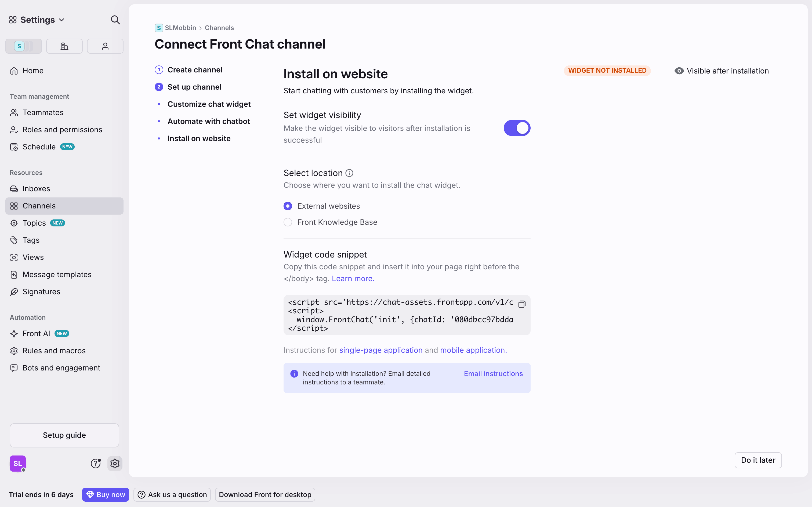Screen dimensions: 812x507
Task: Toggle the widget visibility switch off
Action: coord(517,128)
